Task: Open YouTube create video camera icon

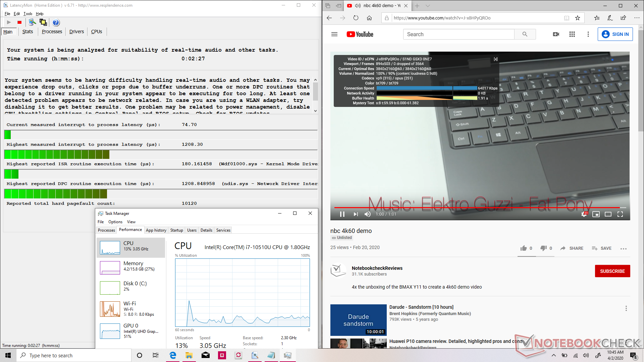Action: (x=556, y=34)
